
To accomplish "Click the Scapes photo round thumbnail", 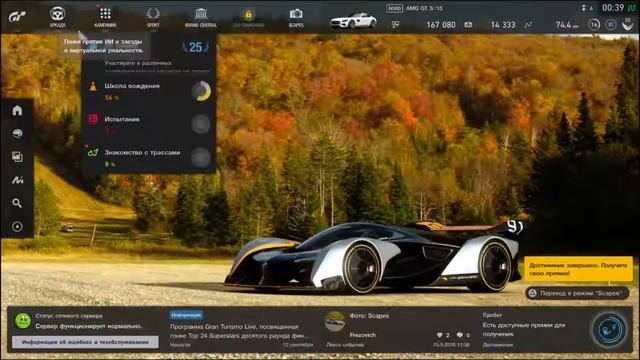I will [335, 321].
